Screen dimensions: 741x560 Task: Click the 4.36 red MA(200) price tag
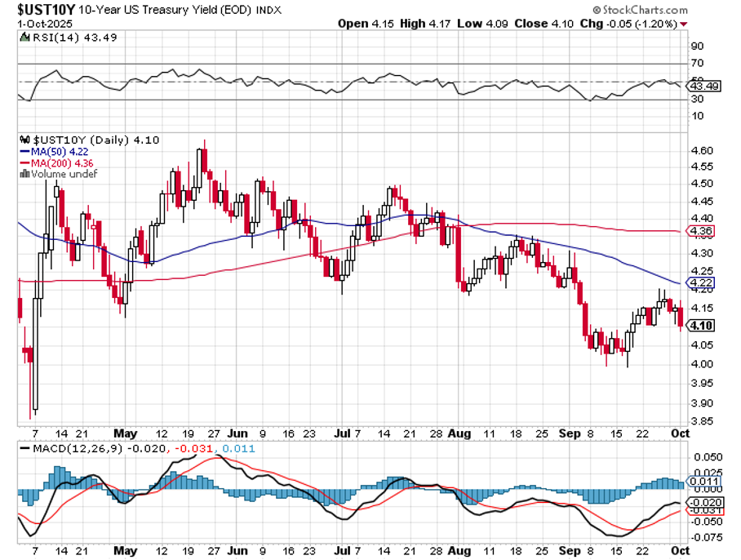tap(702, 232)
